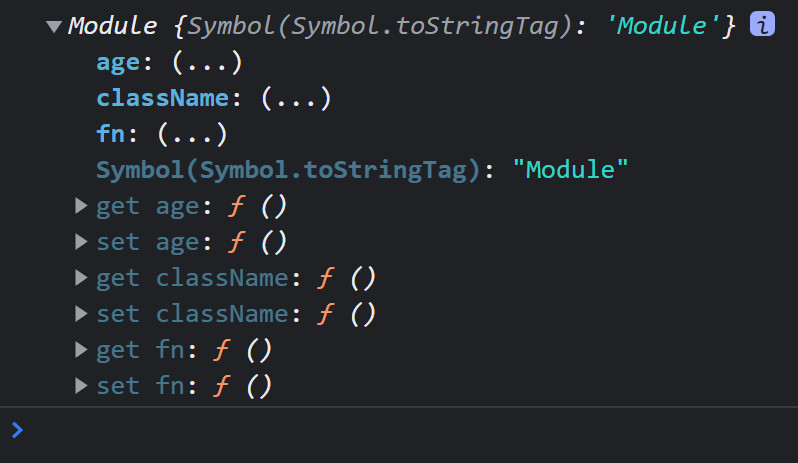The height and width of the screenshot is (463, 798).
Task: Invoke getter ellipsis for fn property
Action: point(193,134)
